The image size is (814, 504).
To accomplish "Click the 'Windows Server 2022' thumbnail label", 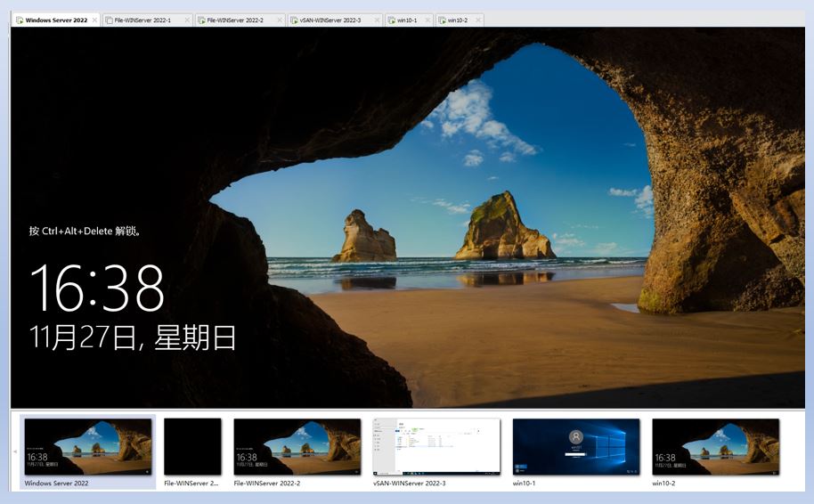I will point(57,483).
